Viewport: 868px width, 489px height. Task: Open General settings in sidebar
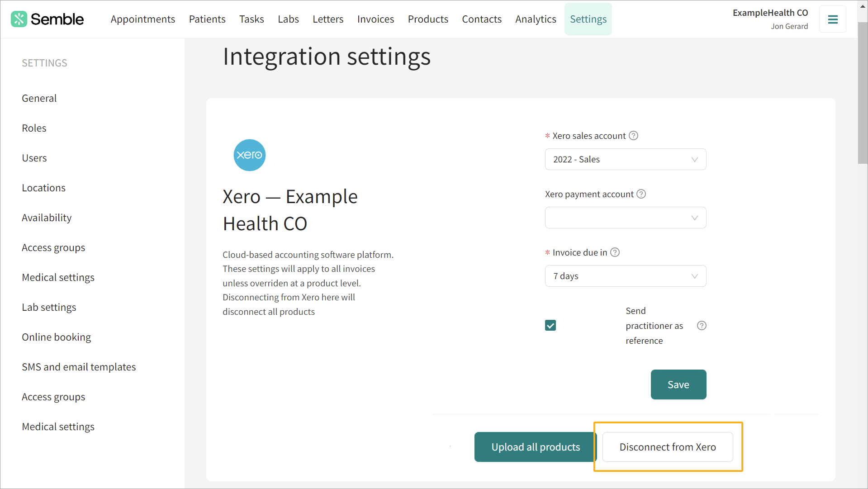(39, 98)
